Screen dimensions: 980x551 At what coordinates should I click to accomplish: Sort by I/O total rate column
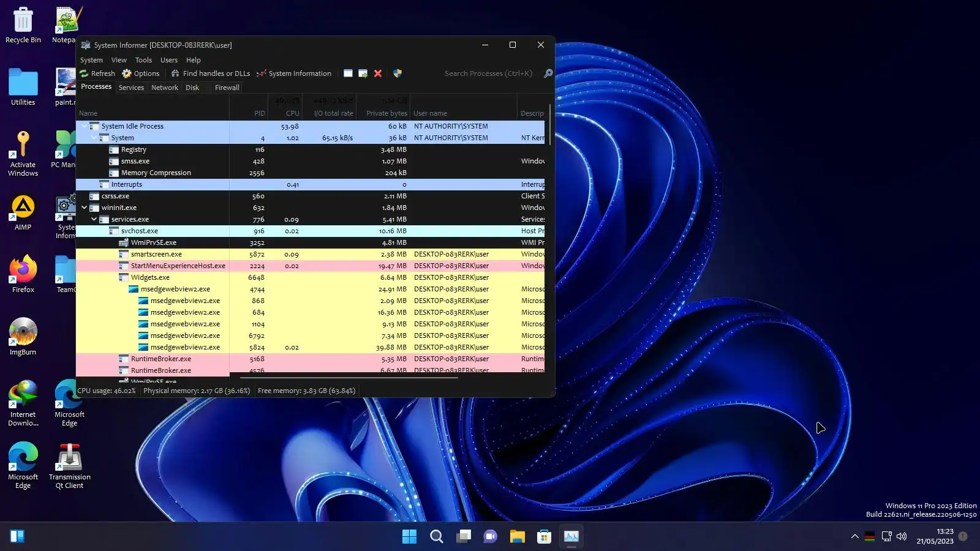coord(330,113)
